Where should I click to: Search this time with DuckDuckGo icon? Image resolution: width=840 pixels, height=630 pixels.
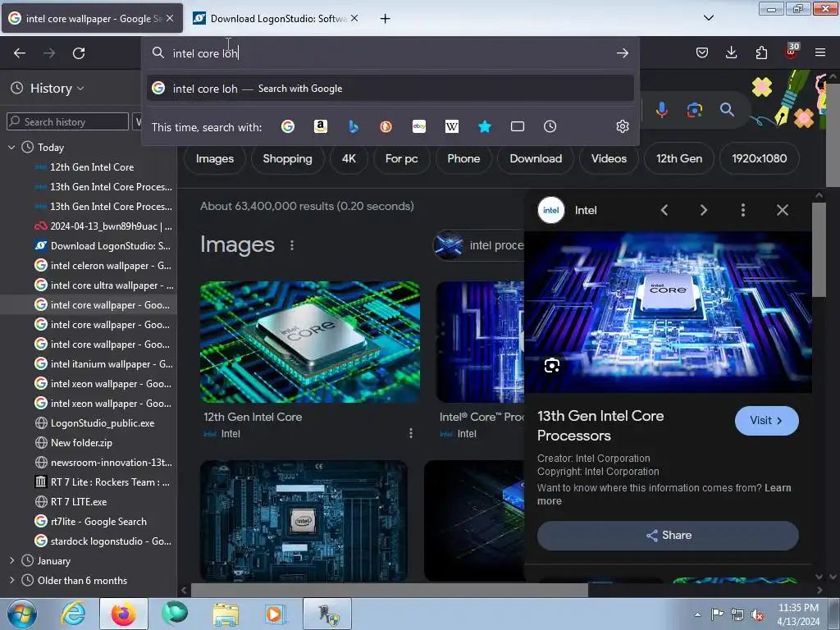click(x=386, y=126)
